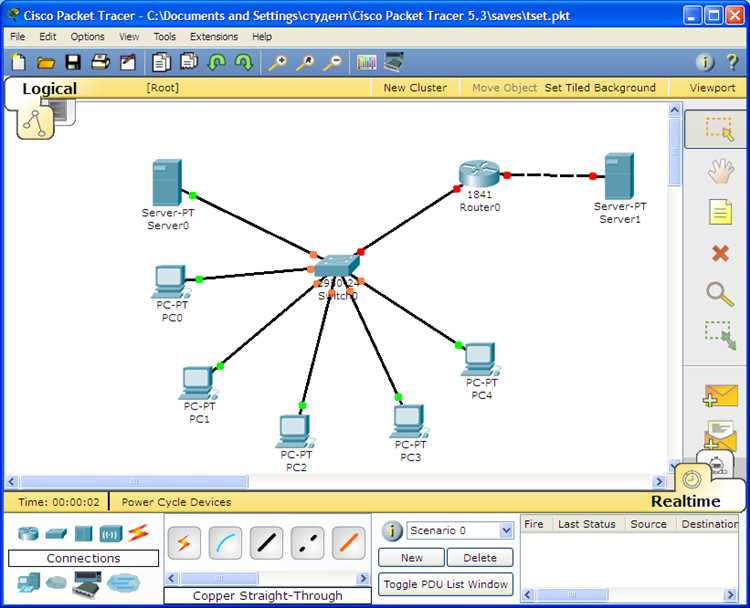This screenshot has width=750, height=608.
Task: Reset zoom with the middle magnifier icon
Action: tap(305, 63)
